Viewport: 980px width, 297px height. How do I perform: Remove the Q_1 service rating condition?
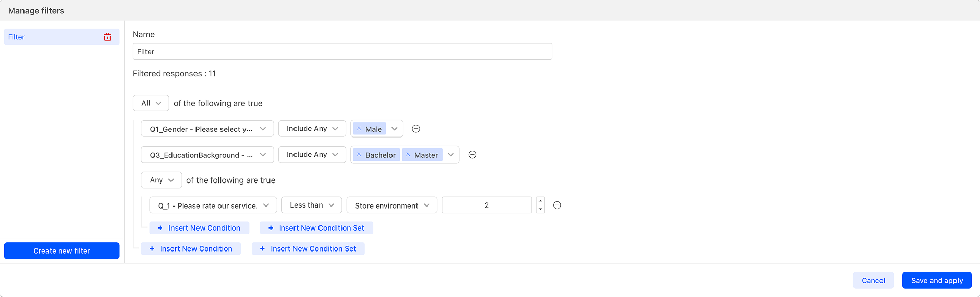point(557,205)
